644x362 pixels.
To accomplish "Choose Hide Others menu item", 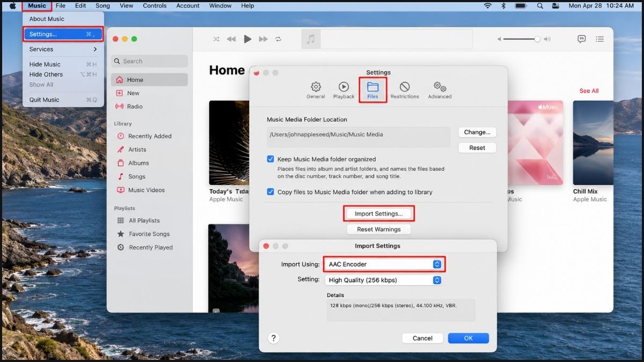I will coord(63,75).
